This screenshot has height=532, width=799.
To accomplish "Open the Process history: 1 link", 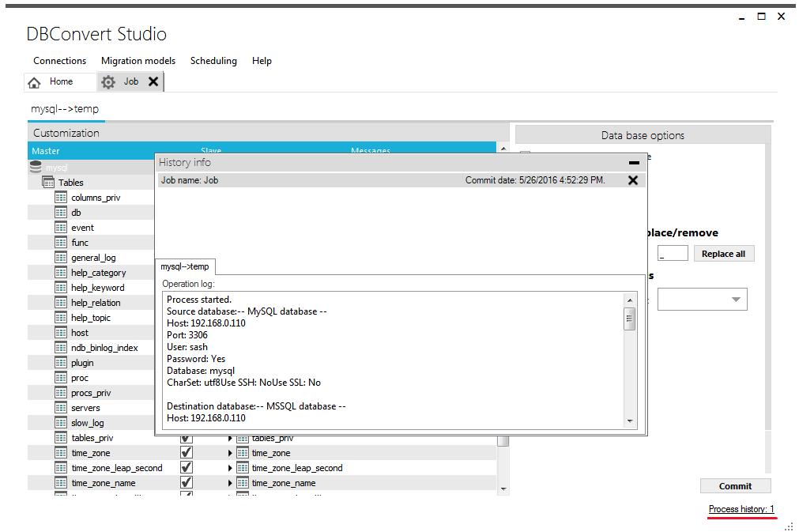I will [x=740, y=509].
